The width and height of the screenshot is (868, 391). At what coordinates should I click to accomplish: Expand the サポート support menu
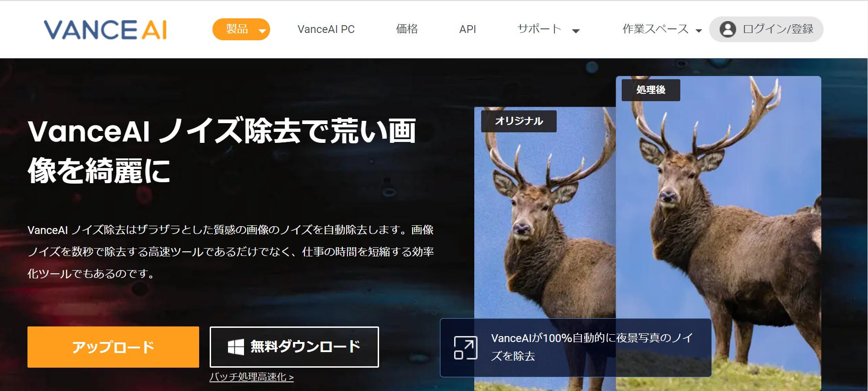click(548, 29)
